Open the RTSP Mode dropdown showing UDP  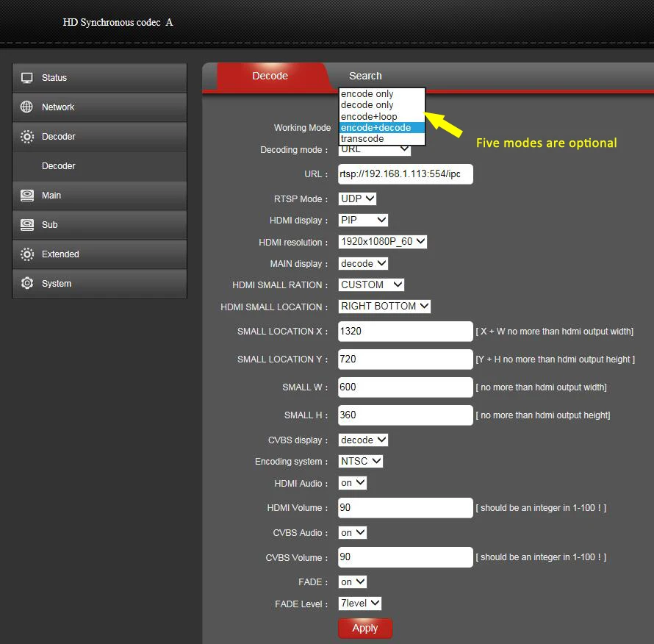357,198
